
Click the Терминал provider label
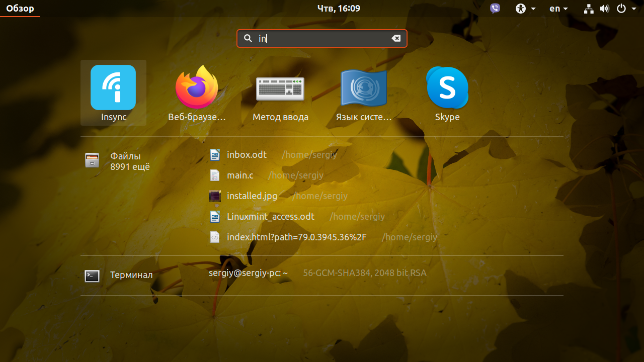131,276
